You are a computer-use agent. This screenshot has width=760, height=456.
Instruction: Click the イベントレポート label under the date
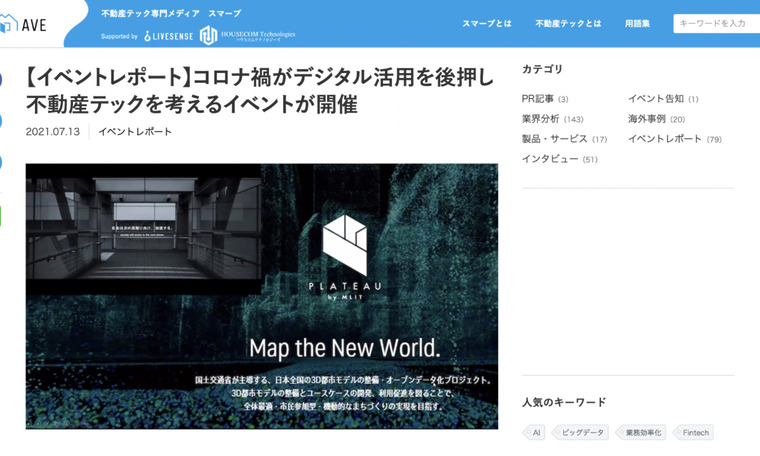(135, 132)
